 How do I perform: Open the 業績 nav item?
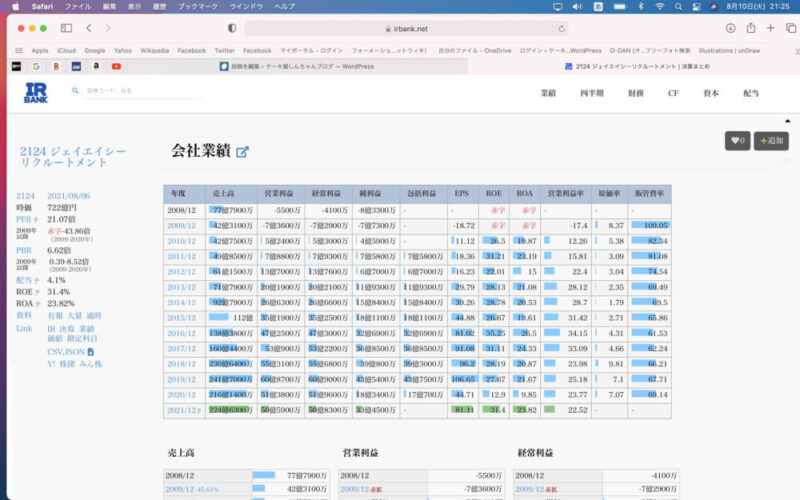(x=548, y=93)
